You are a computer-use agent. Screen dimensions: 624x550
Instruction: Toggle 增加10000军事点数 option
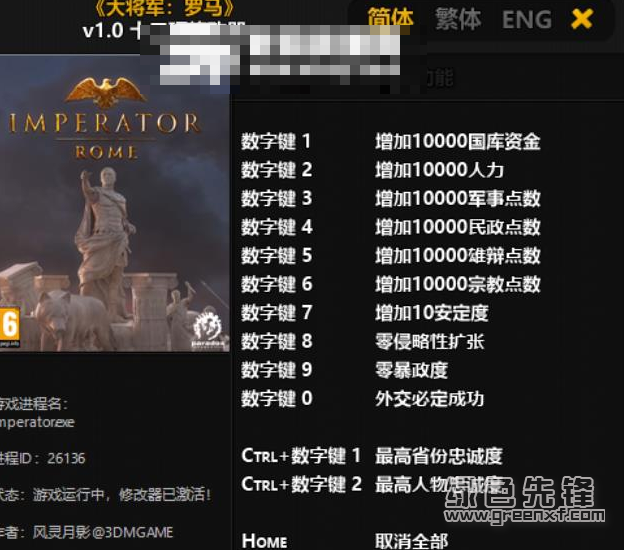click(458, 199)
